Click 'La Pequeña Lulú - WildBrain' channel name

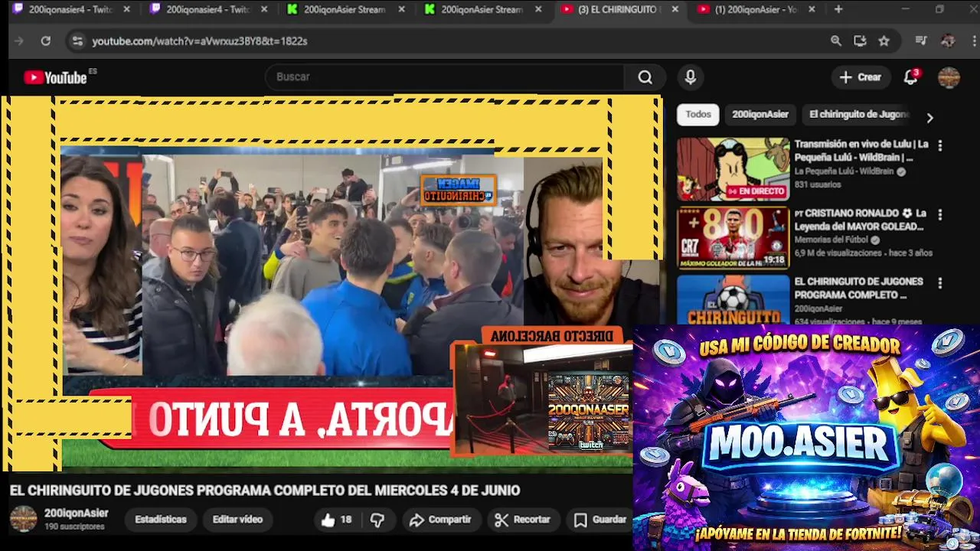844,172
